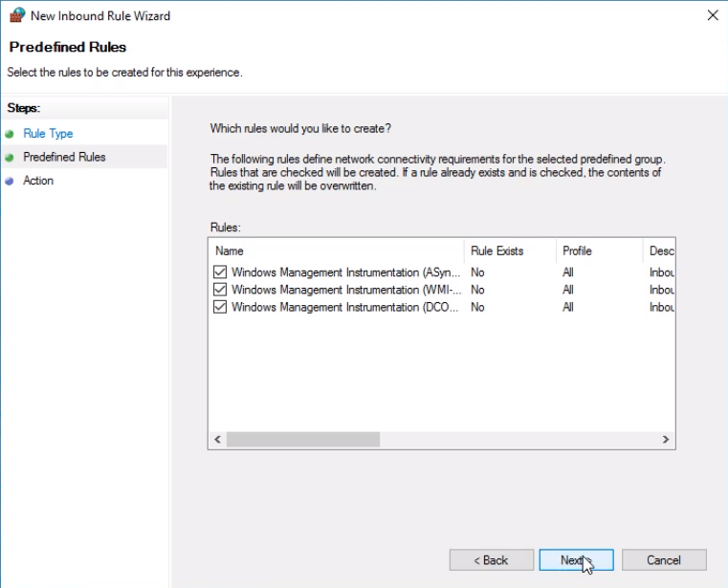Select the Windows Management Instrumentation (DCO... row text
The image size is (728, 588).
point(345,307)
